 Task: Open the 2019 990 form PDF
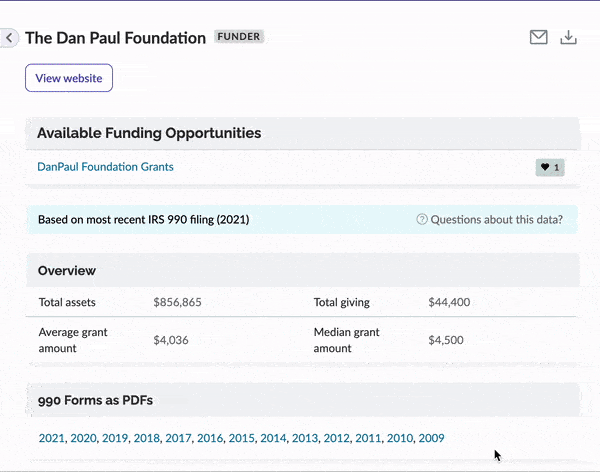tap(115, 438)
